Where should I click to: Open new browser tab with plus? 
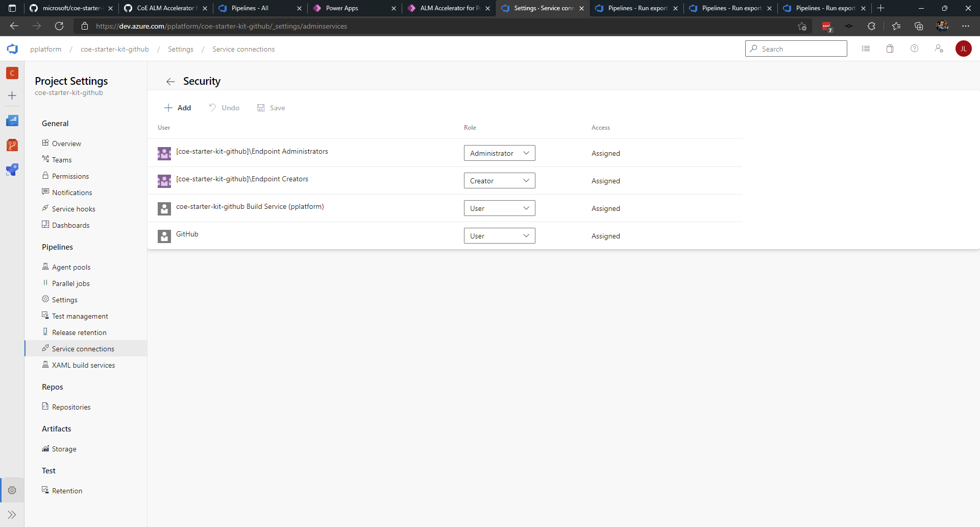coord(880,8)
